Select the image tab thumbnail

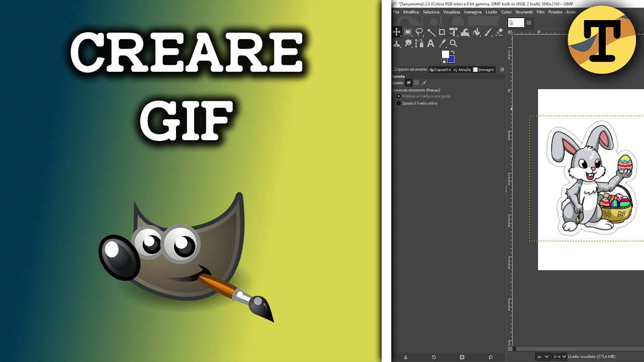coord(516,23)
